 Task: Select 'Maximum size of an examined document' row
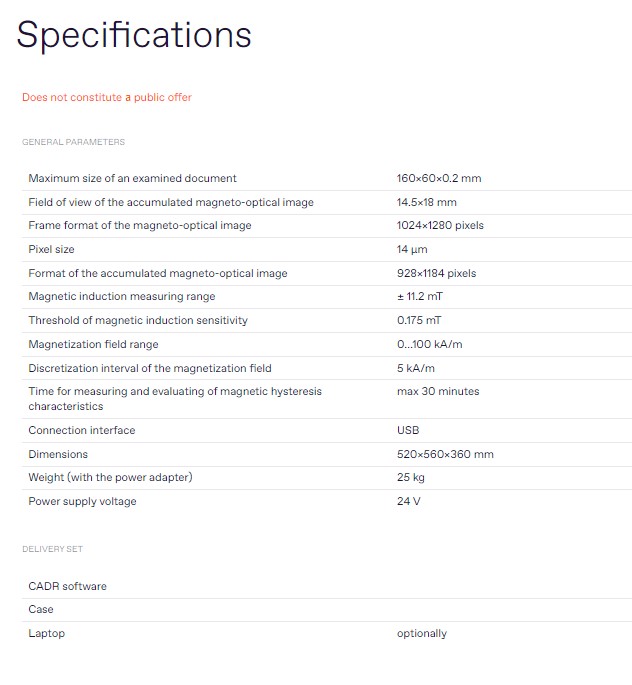[132, 179]
